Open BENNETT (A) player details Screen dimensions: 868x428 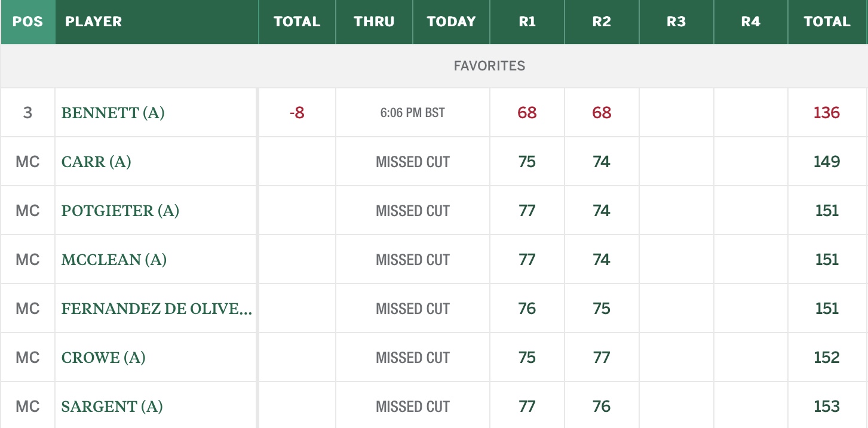[113, 113]
